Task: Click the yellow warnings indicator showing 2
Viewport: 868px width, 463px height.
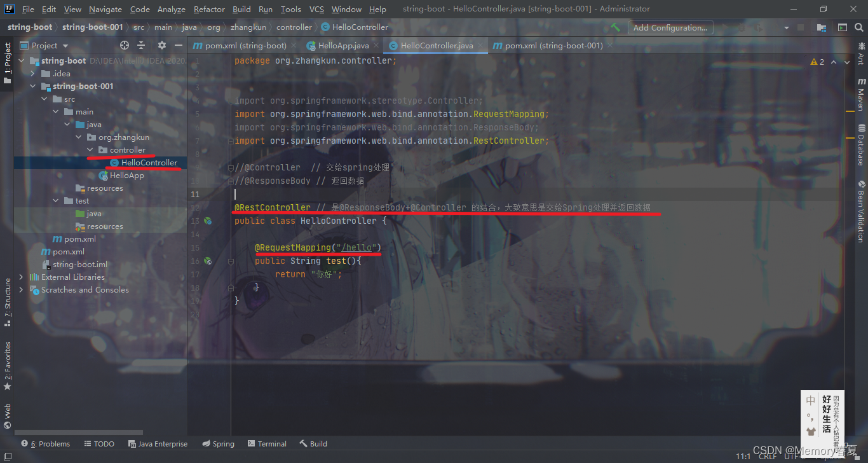Action: pos(817,61)
